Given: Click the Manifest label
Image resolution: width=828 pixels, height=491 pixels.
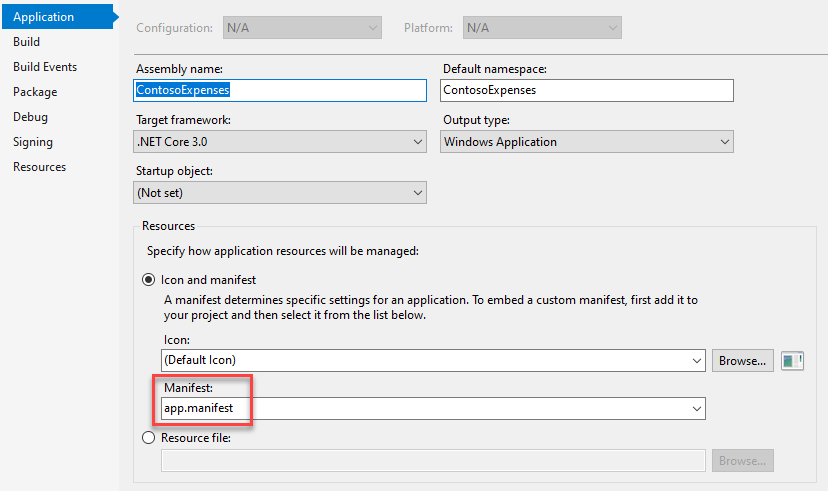Looking at the screenshot, I should click(189, 388).
